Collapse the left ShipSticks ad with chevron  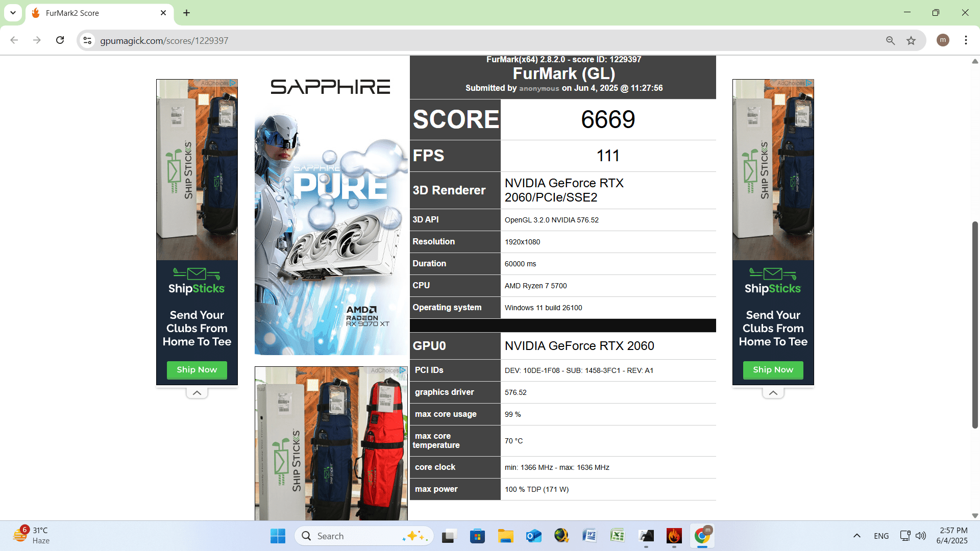[197, 393]
